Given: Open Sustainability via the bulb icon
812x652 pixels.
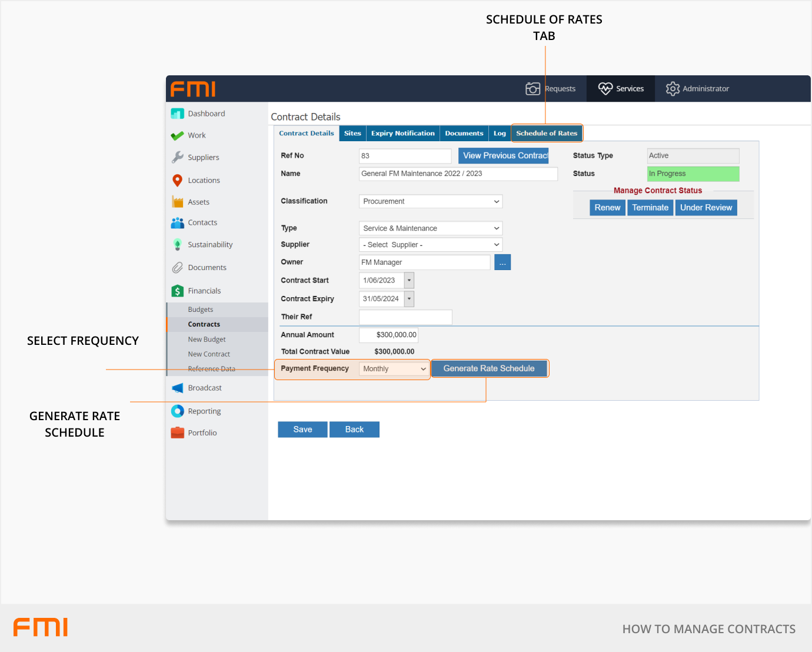Looking at the screenshot, I should [177, 245].
